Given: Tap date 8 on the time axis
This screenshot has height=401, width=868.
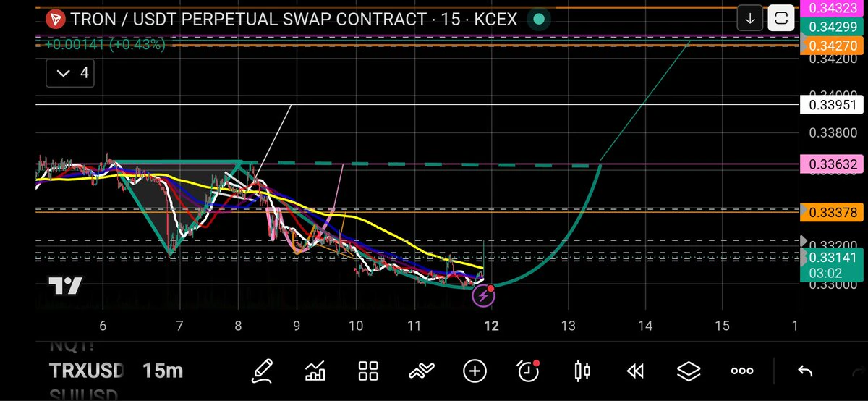Looking at the screenshot, I should [x=238, y=326].
